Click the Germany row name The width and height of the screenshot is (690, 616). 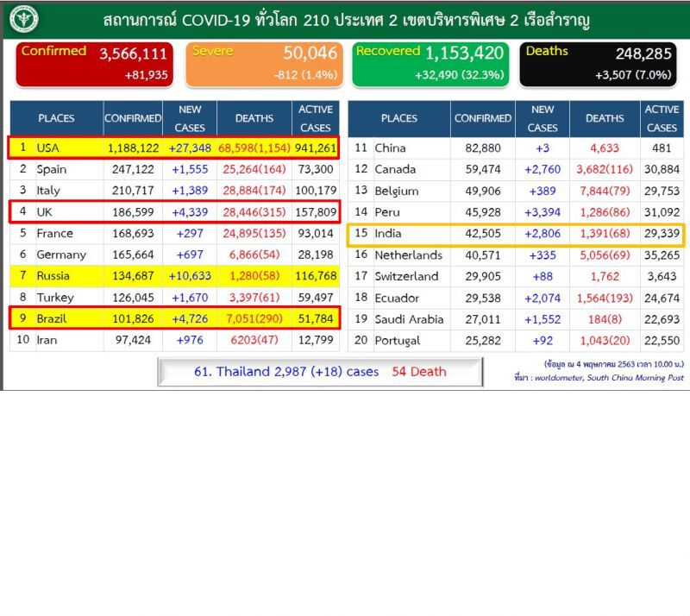(x=61, y=255)
